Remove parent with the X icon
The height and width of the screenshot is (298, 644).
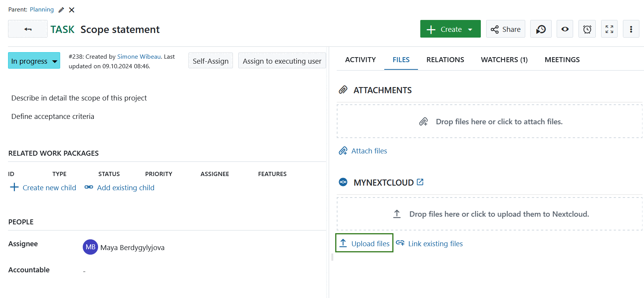[72, 10]
